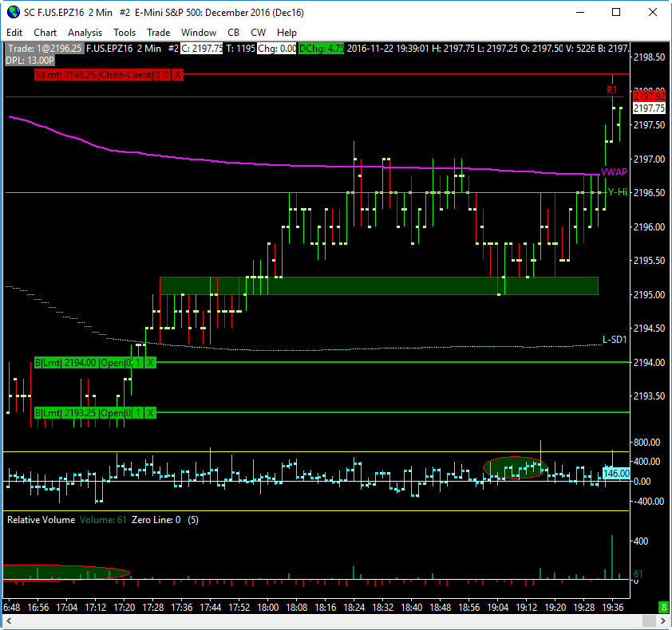The width and height of the screenshot is (672, 630).
Task: Open the CW menu
Action: tap(258, 33)
